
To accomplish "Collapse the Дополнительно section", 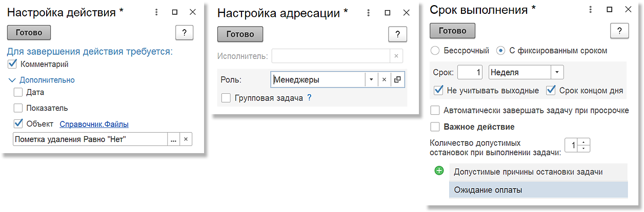I will pyautogui.click(x=42, y=80).
